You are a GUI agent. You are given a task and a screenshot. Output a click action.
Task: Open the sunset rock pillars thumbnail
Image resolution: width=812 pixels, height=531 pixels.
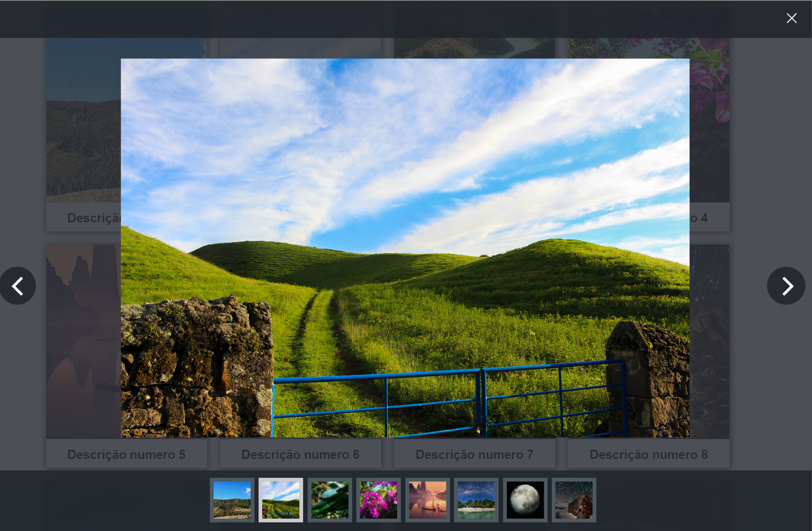click(428, 500)
